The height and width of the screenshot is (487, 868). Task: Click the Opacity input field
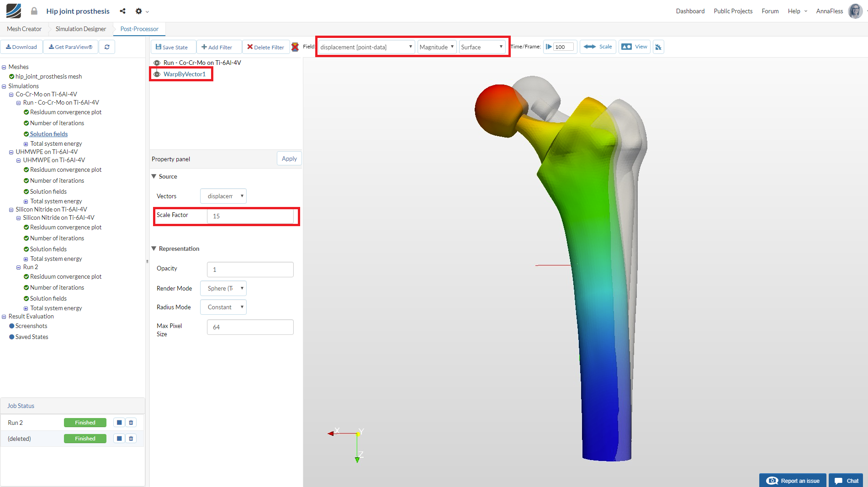coord(250,270)
